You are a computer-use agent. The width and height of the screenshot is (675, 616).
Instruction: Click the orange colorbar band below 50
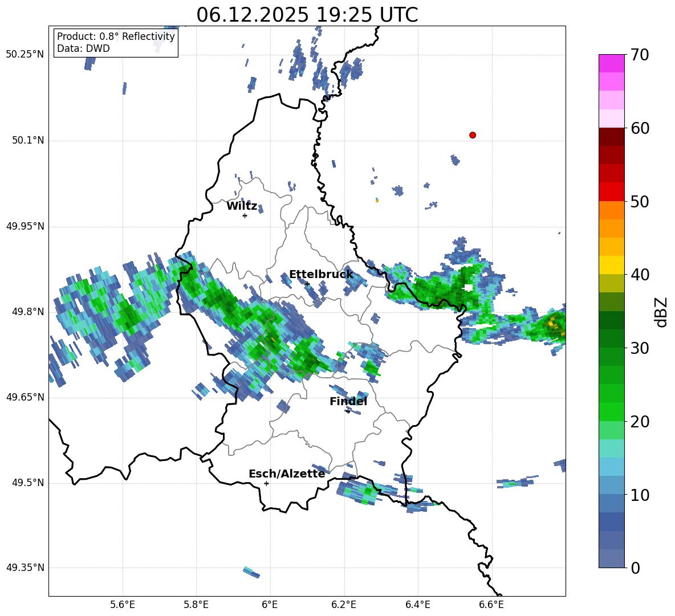pyautogui.click(x=611, y=210)
